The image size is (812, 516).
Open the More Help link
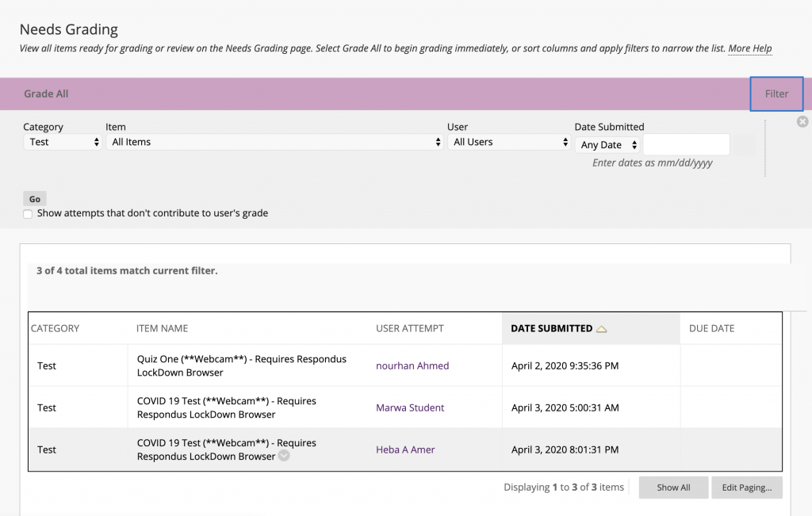pyautogui.click(x=749, y=48)
